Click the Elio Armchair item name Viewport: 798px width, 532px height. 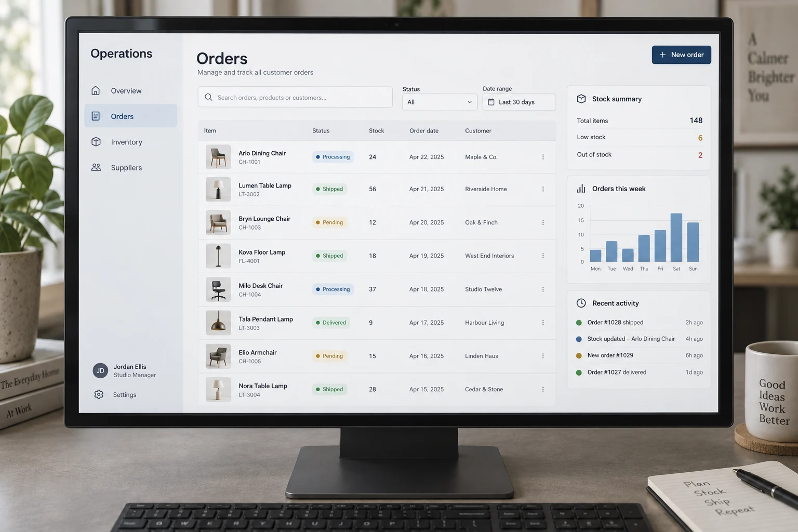point(257,352)
